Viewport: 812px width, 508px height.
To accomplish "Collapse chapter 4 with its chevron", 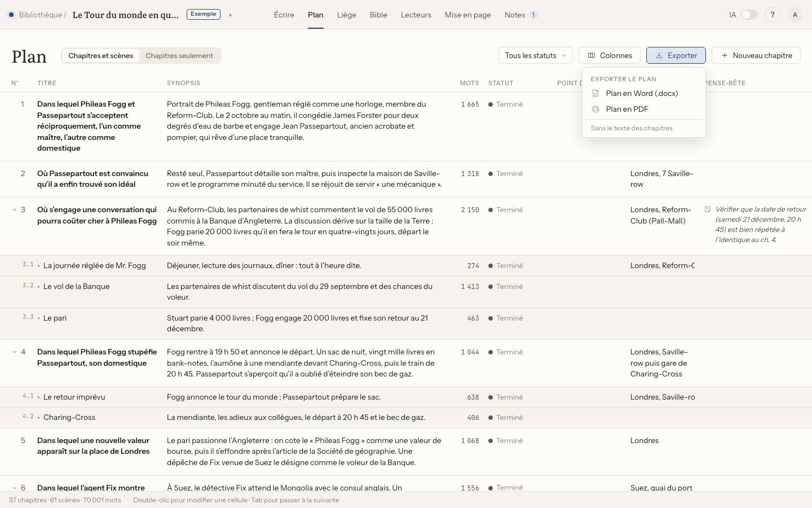I will pos(14,352).
